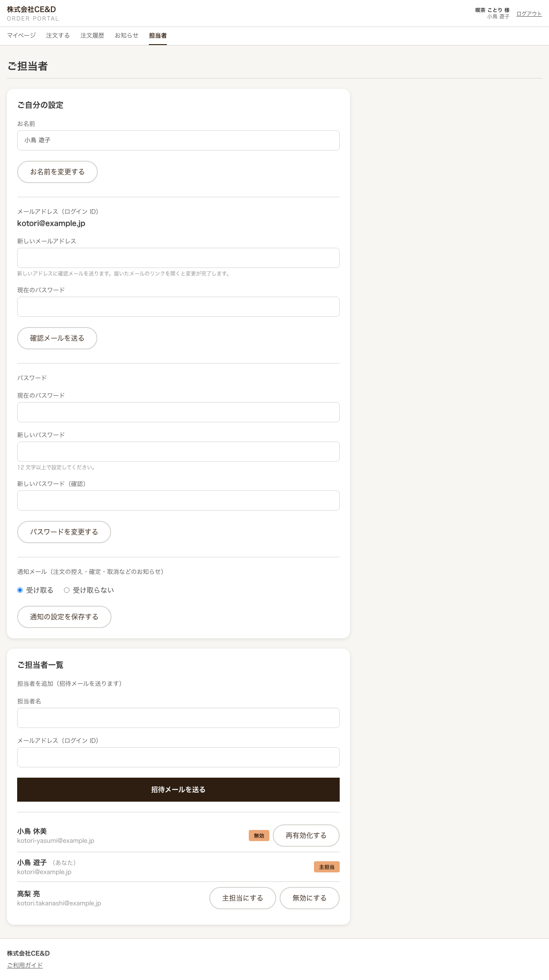Click the 小鳥 休美 name in list
549x980 pixels.
(x=32, y=831)
